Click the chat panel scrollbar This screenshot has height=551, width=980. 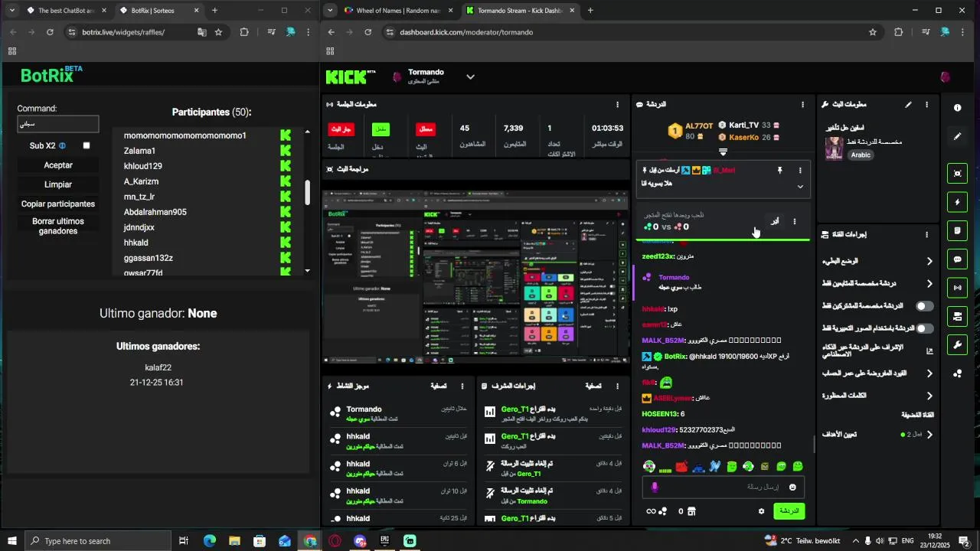pyautogui.click(x=813, y=444)
